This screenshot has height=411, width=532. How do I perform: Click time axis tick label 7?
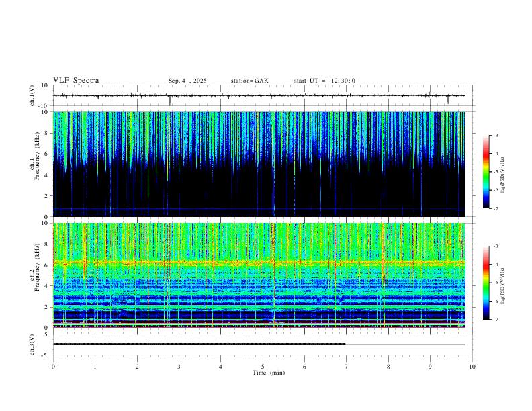(347, 367)
